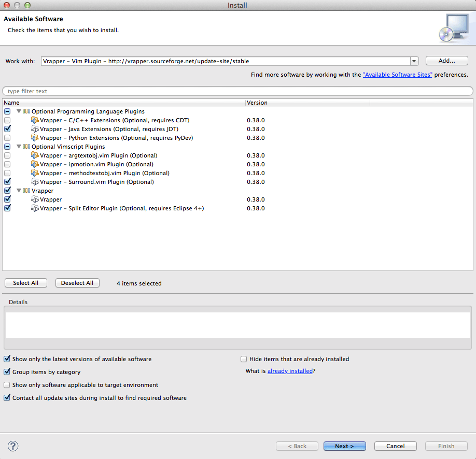The image size is (476, 459).
Task: Click the Details text area
Action: coord(237,325)
